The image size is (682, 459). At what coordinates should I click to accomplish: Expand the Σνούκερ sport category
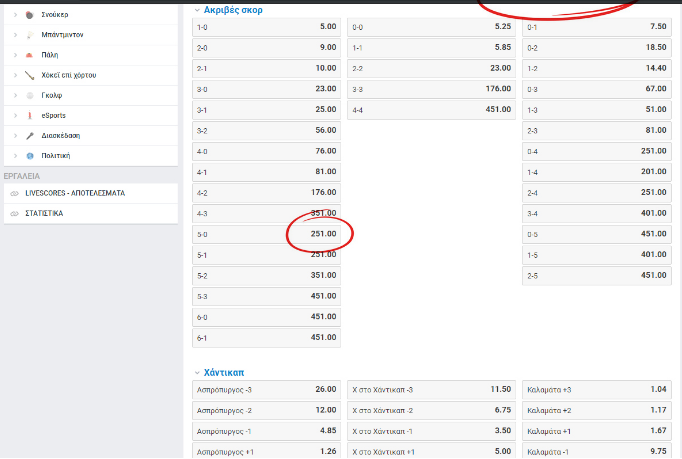[x=15, y=15]
